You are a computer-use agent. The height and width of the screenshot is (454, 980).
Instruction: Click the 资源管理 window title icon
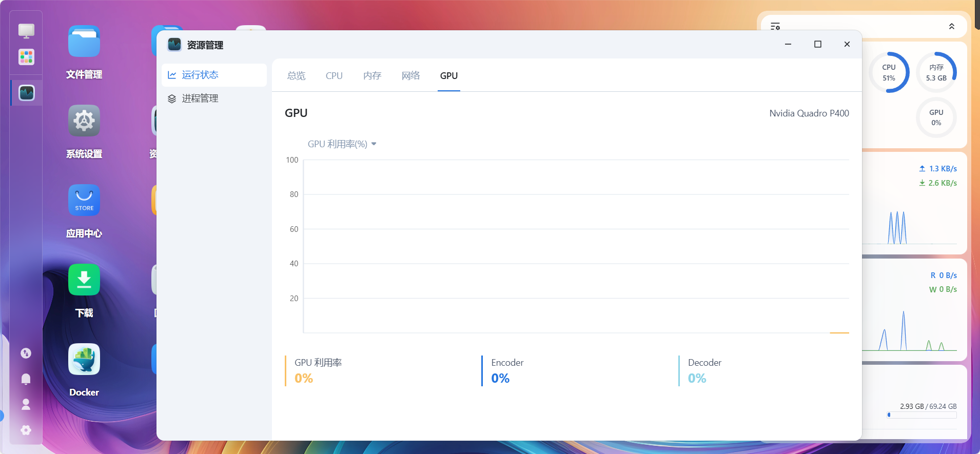174,45
